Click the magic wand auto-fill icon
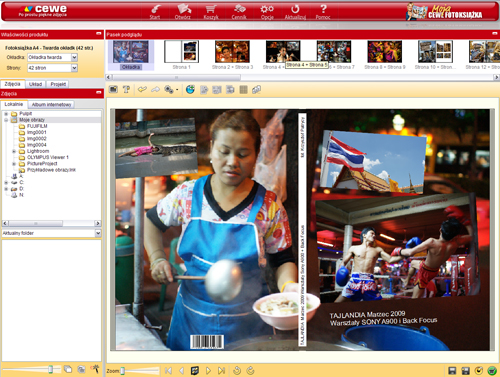Screen dimensions: 500x377 click(95, 369)
